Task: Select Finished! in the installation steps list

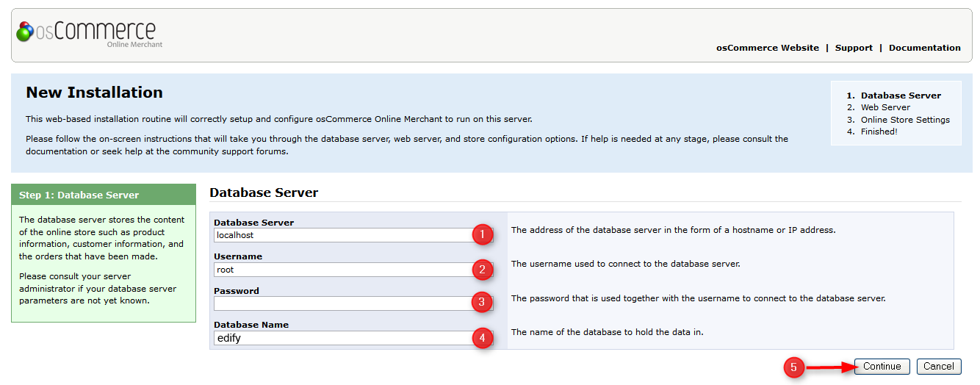Action: point(879,132)
